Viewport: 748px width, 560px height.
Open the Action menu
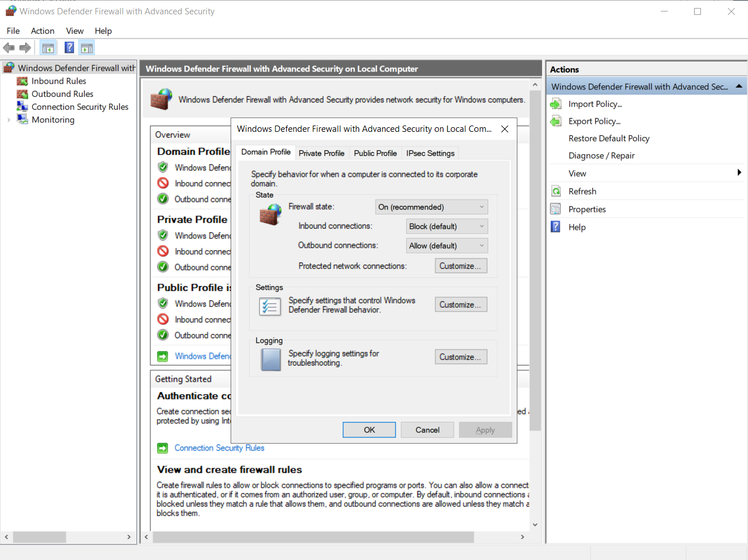pos(42,31)
